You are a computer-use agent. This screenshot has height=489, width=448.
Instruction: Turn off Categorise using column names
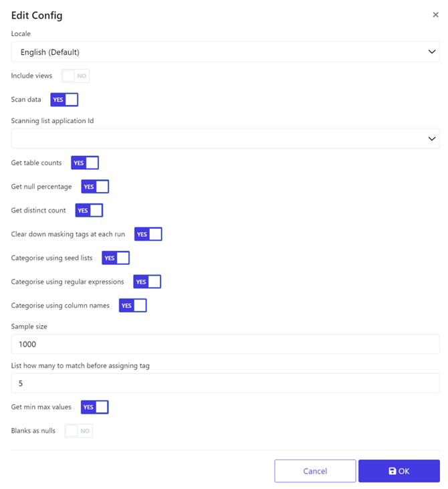[x=133, y=305]
